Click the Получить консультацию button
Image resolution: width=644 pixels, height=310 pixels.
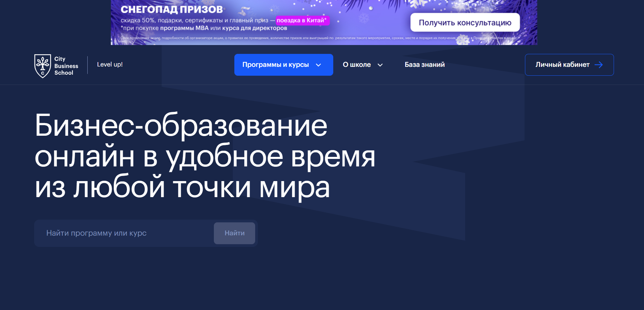click(x=465, y=23)
